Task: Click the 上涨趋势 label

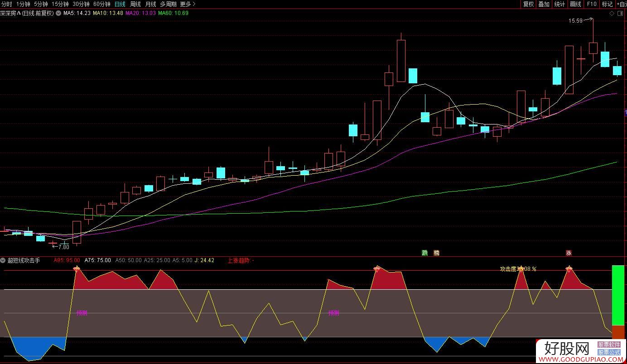Action: tap(238, 260)
